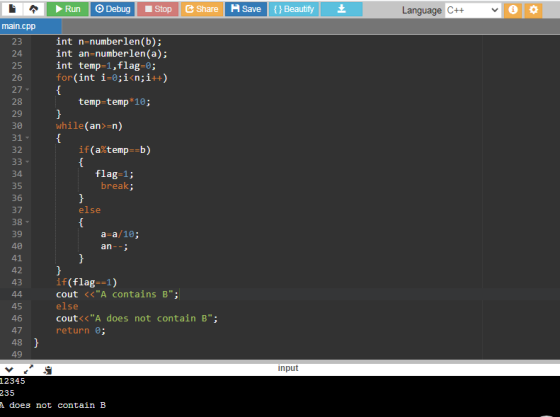Click the 'return 0;' line
This screenshot has width=560, height=417.
[81, 331]
